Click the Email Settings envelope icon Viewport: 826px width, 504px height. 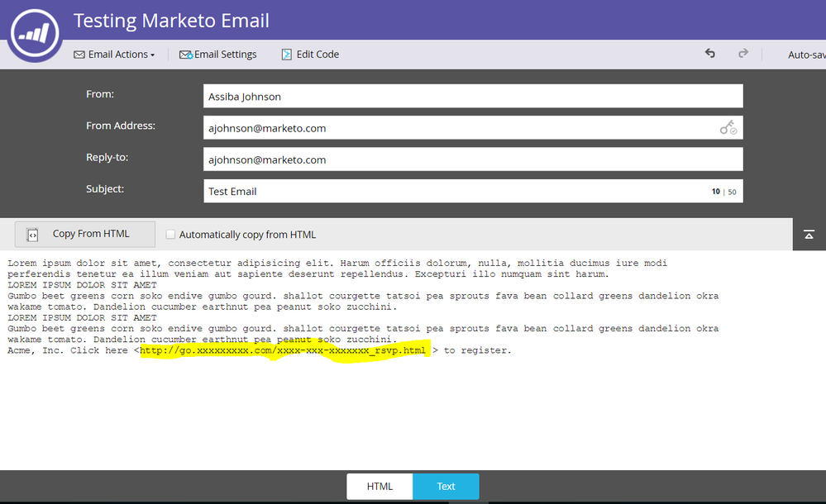click(x=186, y=55)
